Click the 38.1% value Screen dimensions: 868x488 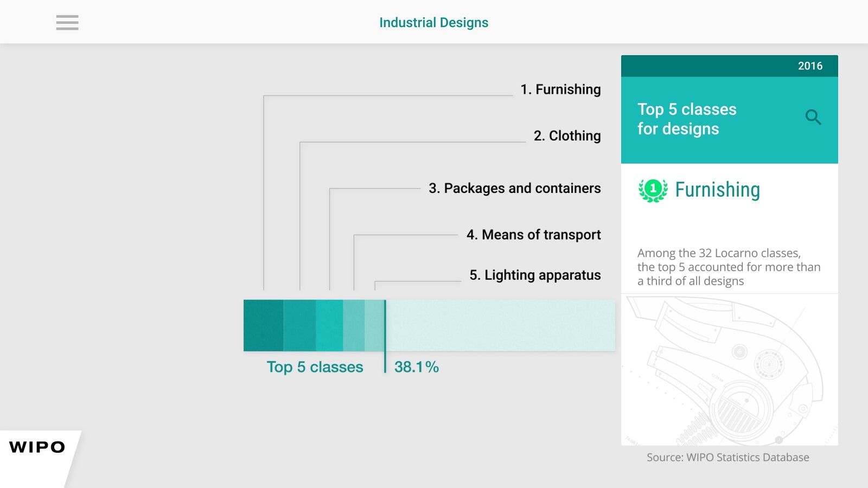point(417,367)
